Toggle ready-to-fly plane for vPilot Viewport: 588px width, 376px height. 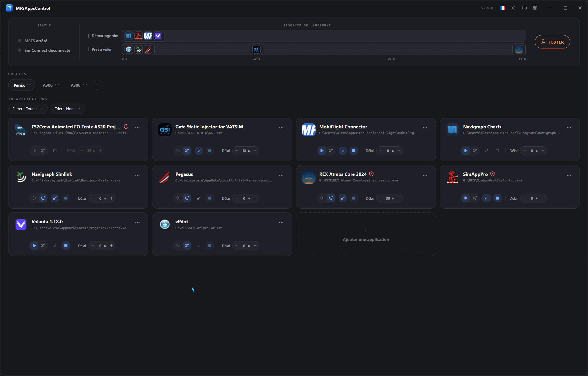[187, 246]
